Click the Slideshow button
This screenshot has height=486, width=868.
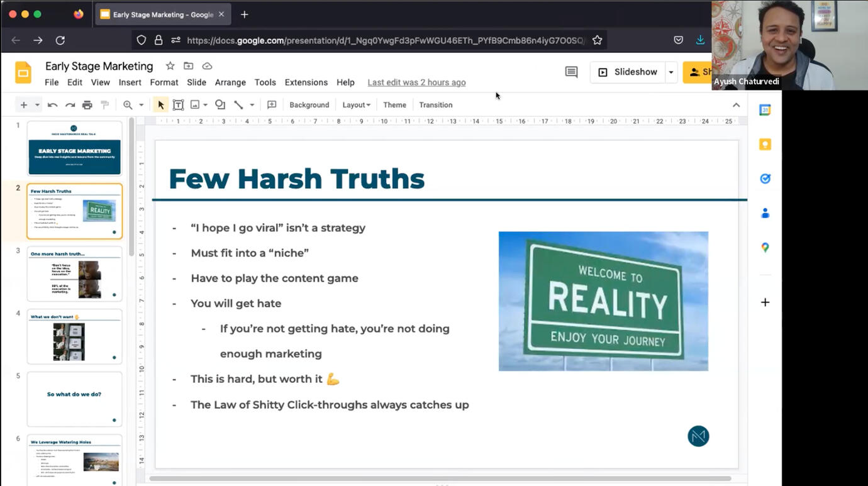click(x=627, y=72)
